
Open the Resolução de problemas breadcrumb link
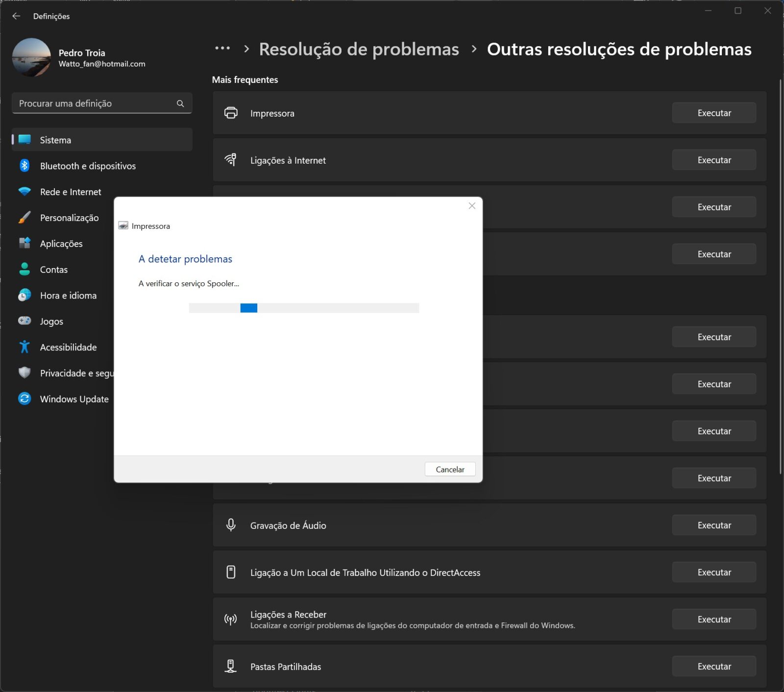point(358,49)
